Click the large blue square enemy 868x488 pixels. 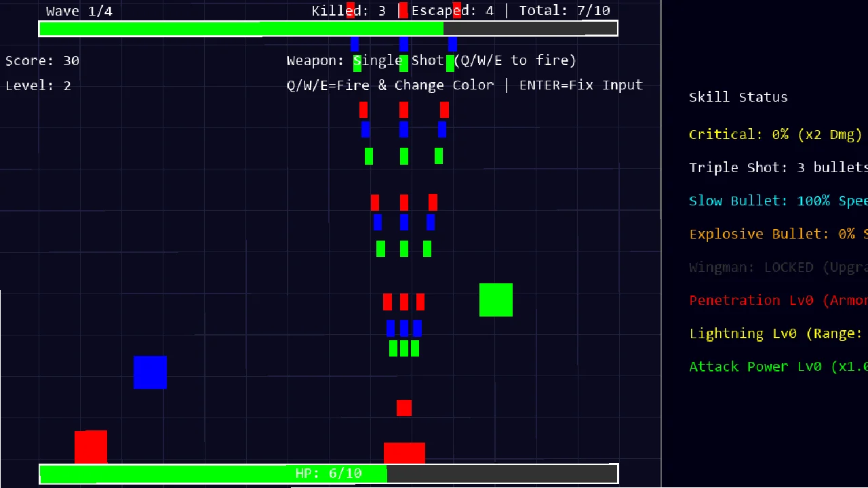click(x=150, y=372)
